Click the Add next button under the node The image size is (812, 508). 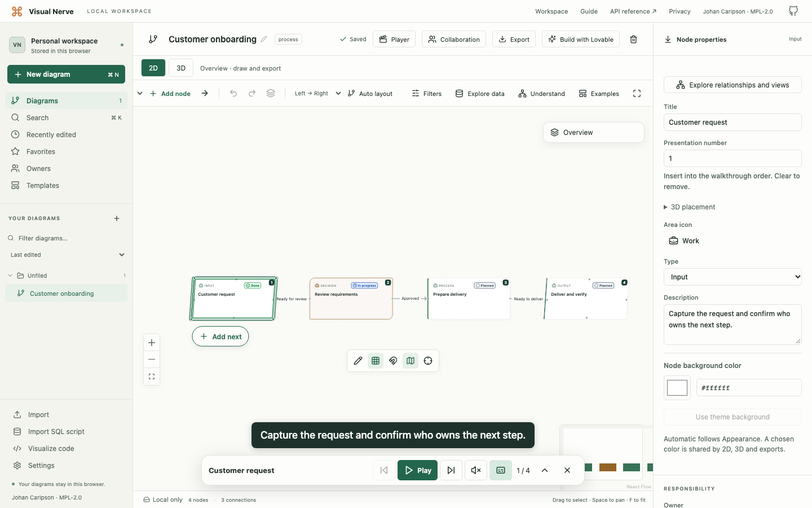click(x=220, y=336)
